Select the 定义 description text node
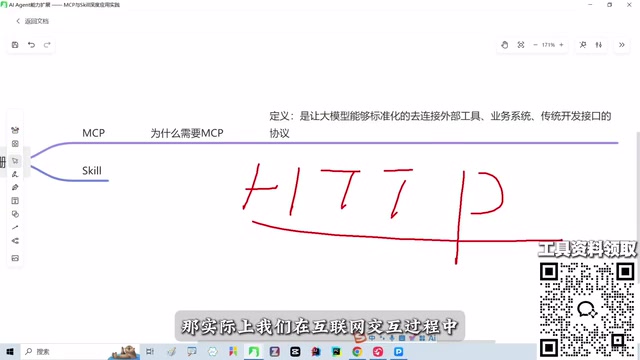Screen dimensions: 640x360 point(440,124)
